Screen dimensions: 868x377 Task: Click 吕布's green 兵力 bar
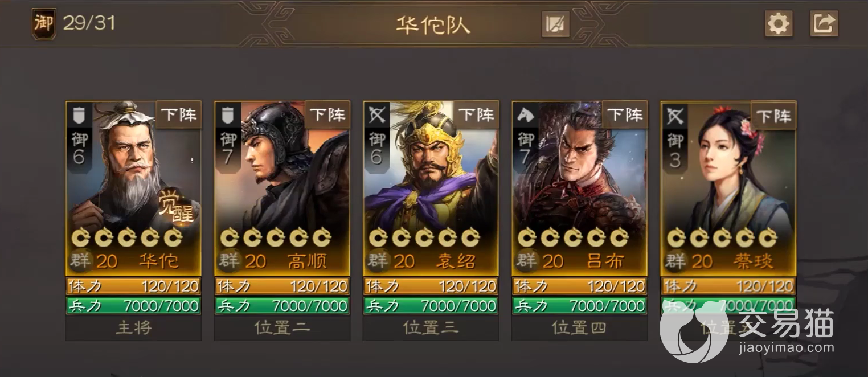[579, 306]
